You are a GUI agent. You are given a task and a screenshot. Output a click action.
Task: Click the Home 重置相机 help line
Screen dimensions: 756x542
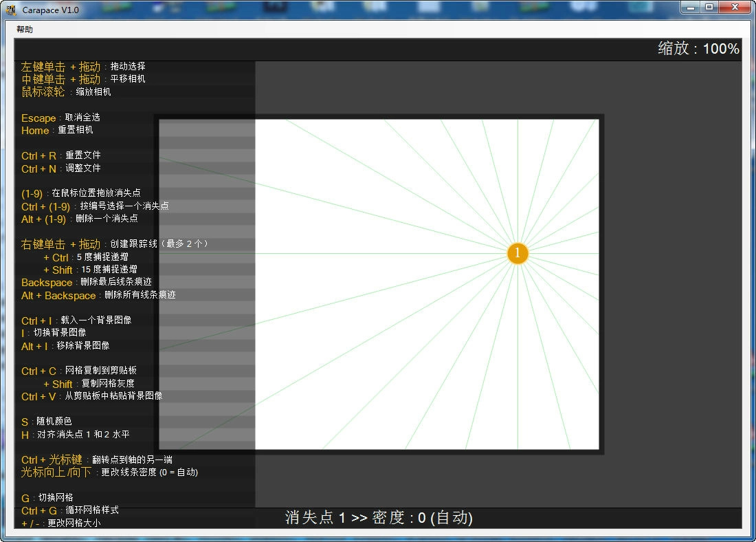point(57,130)
